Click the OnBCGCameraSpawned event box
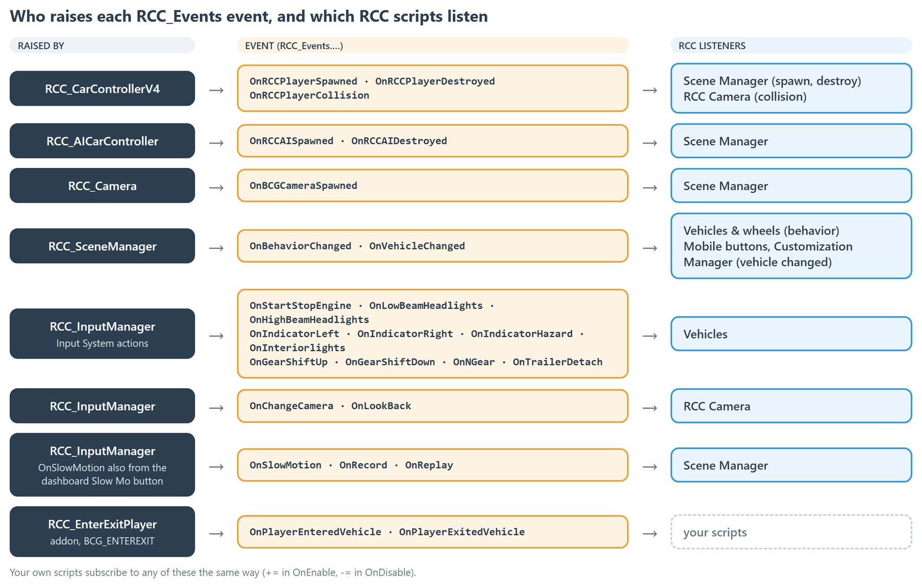This screenshot has width=922, height=588. 432,185
